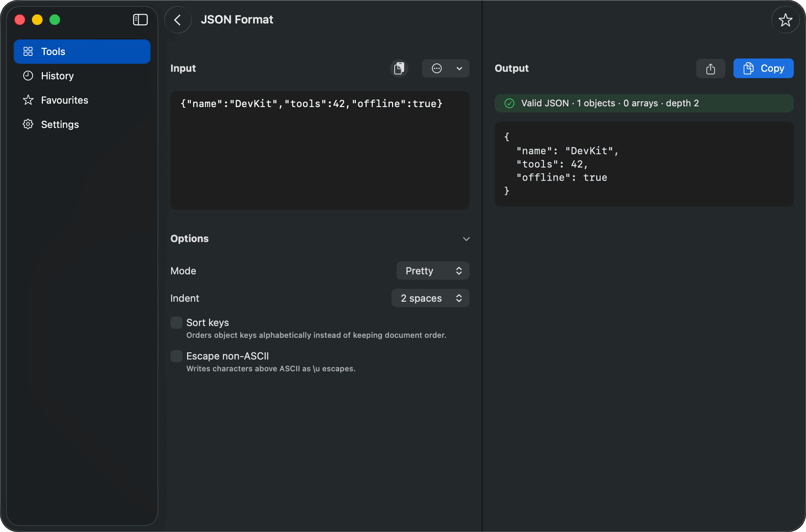
Task: Click the "tools": 42 output line
Action: click(552, 164)
